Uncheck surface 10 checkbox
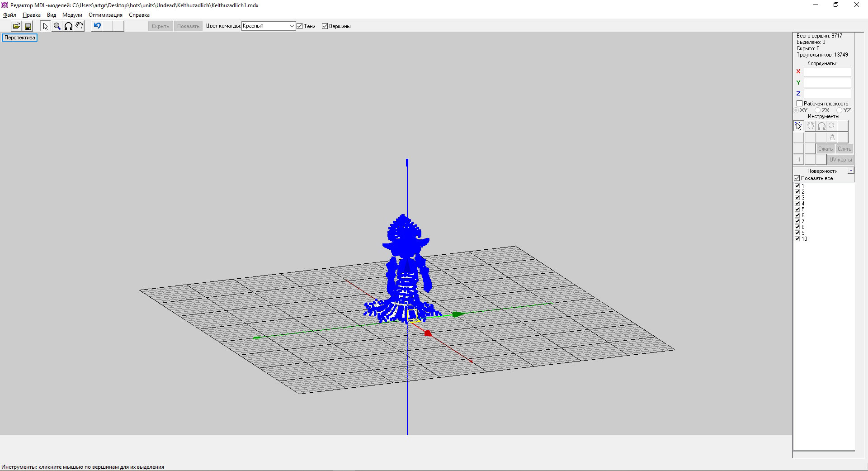Viewport: 868px width, 471px height. click(x=797, y=239)
